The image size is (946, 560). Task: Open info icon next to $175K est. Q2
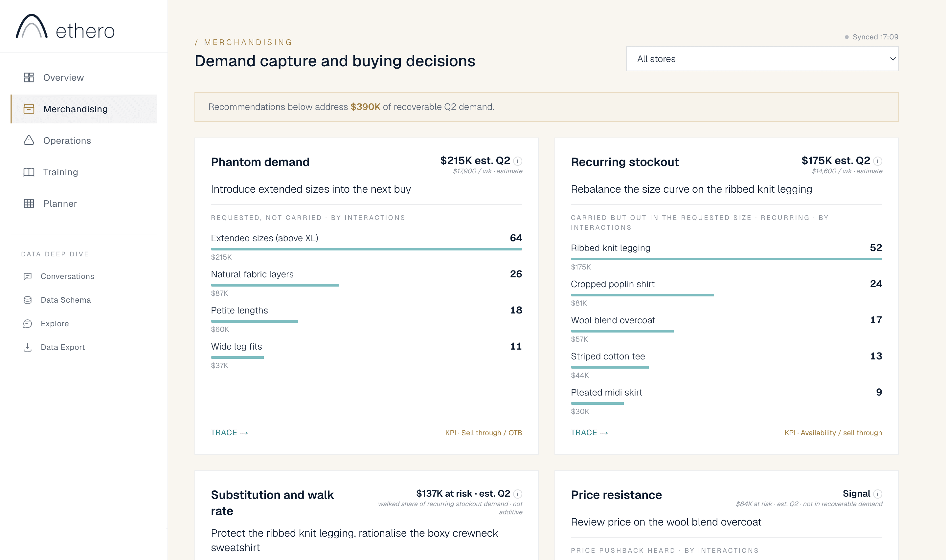click(x=878, y=161)
